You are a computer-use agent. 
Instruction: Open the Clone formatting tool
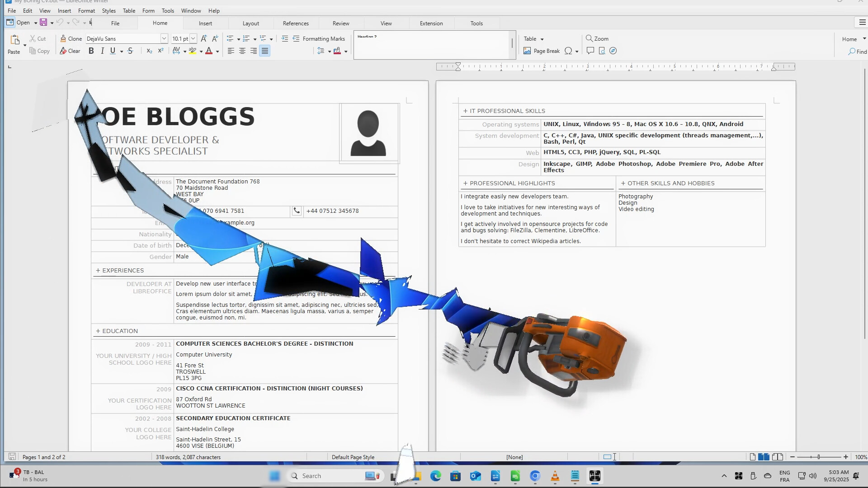click(71, 38)
